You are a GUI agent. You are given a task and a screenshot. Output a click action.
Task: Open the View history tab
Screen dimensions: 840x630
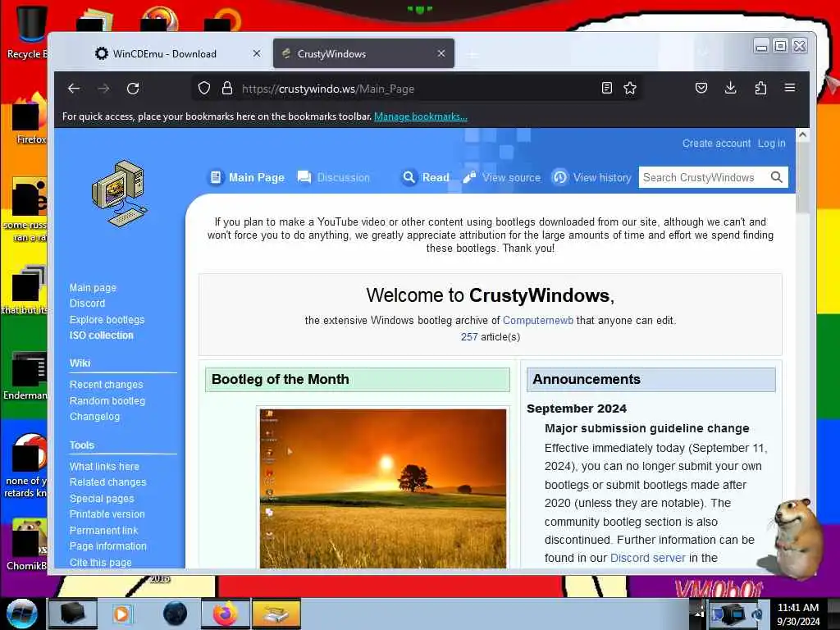pos(592,177)
